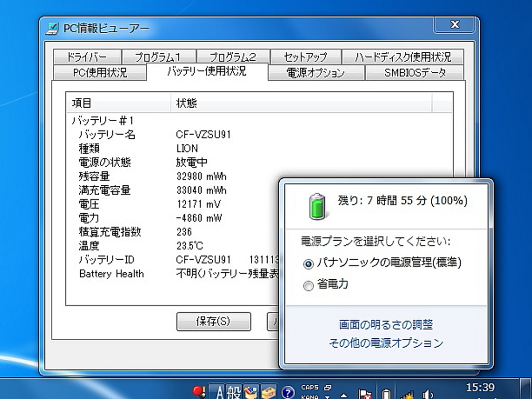Switch to the プログラム2 tab
Viewport: 532px width, 399px height.
point(232,57)
